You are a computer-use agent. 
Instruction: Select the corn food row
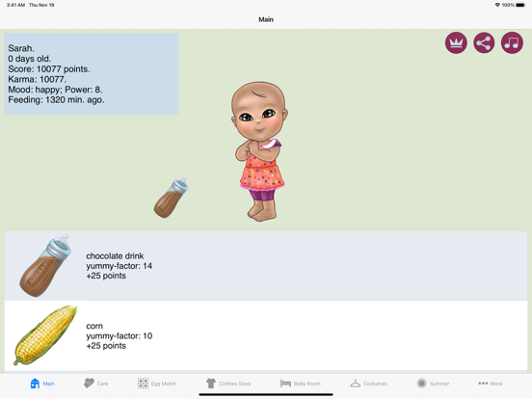click(266, 335)
